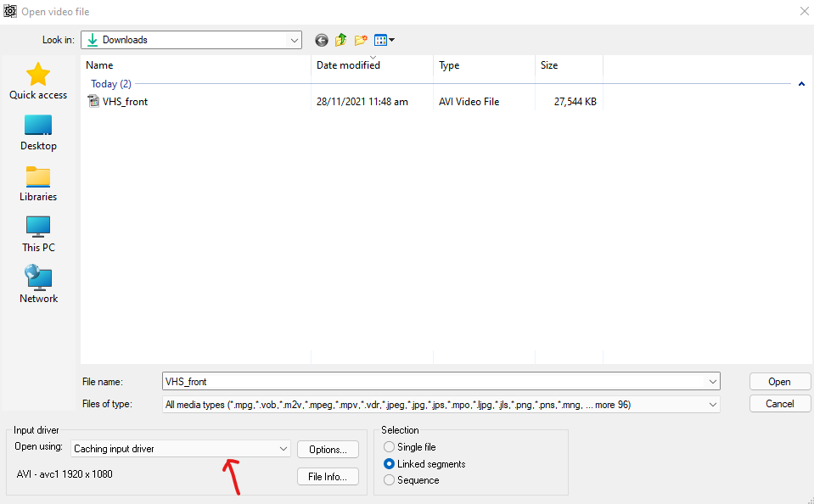The image size is (814, 504).
Task: Click the AVI - avc1 1920 x 1080 text
Action: pos(65,474)
